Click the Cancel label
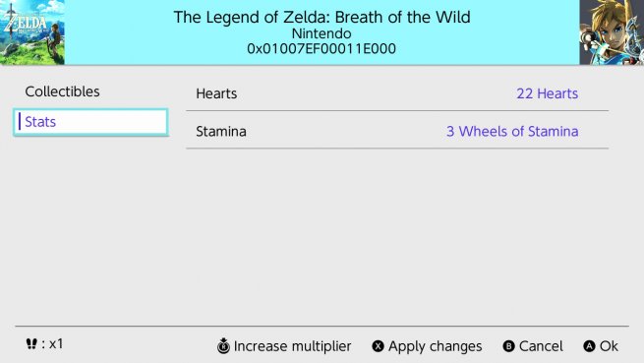Viewport: 644px width, 363px height. (x=541, y=346)
